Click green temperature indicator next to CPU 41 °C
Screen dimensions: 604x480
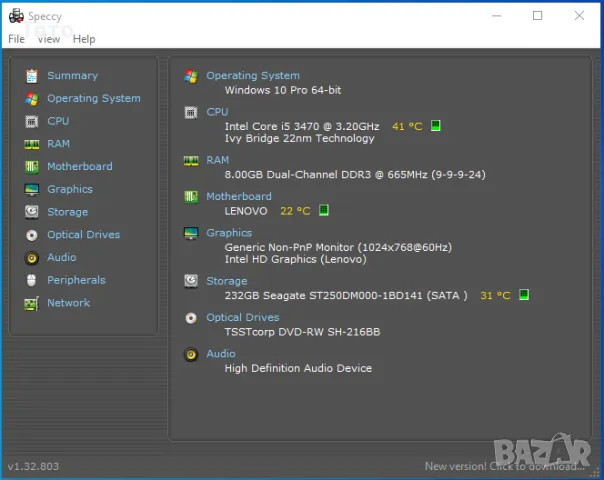tap(435, 126)
